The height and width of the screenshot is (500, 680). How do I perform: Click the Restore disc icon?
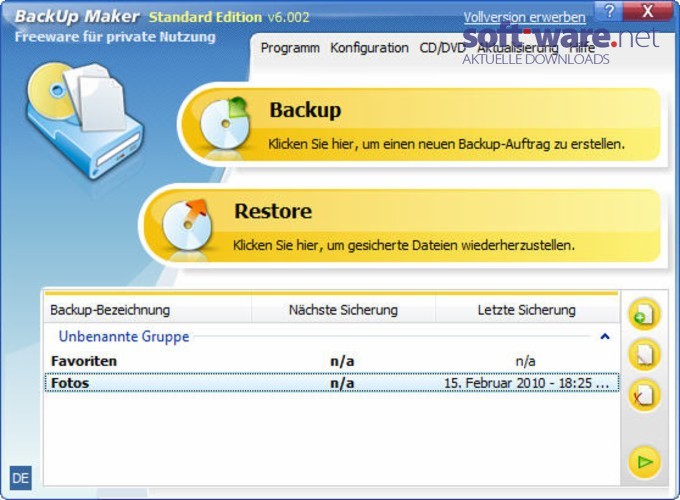pyautogui.click(x=188, y=225)
